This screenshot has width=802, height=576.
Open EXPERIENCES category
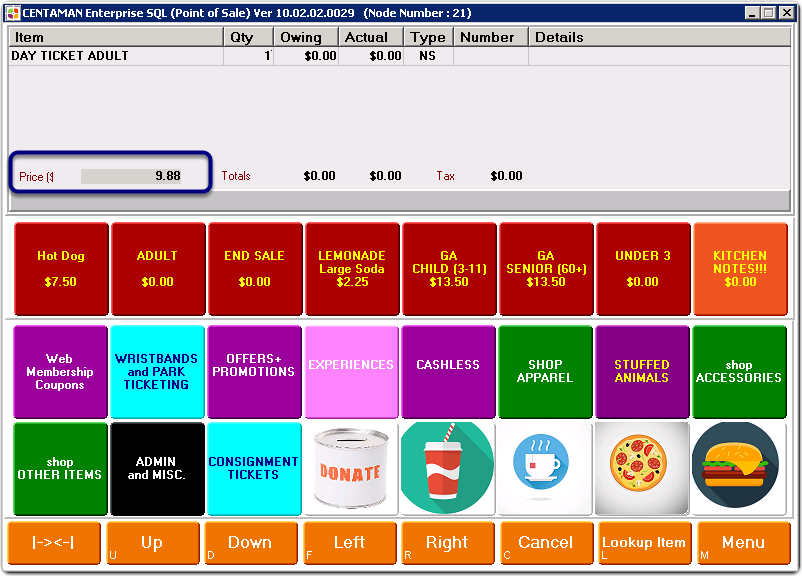click(x=351, y=372)
